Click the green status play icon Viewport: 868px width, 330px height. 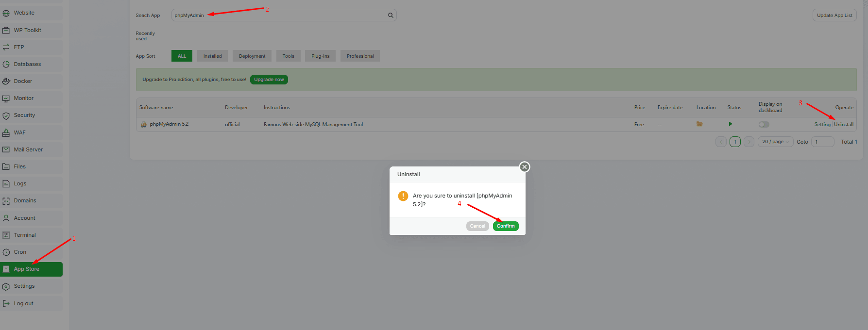tap(730, 124)
